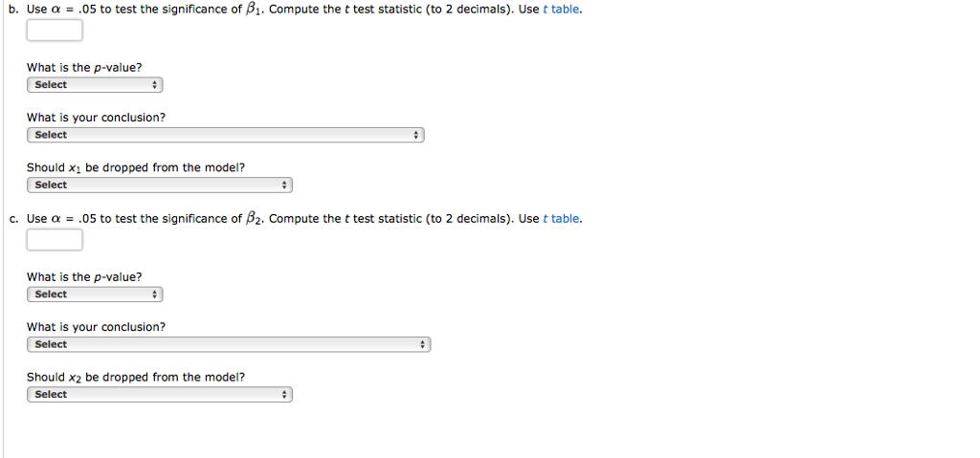This screenshot has height=458, width=980.
Task: Open the conclusion dropdown for part c
Action: click(x=228, y=344)
